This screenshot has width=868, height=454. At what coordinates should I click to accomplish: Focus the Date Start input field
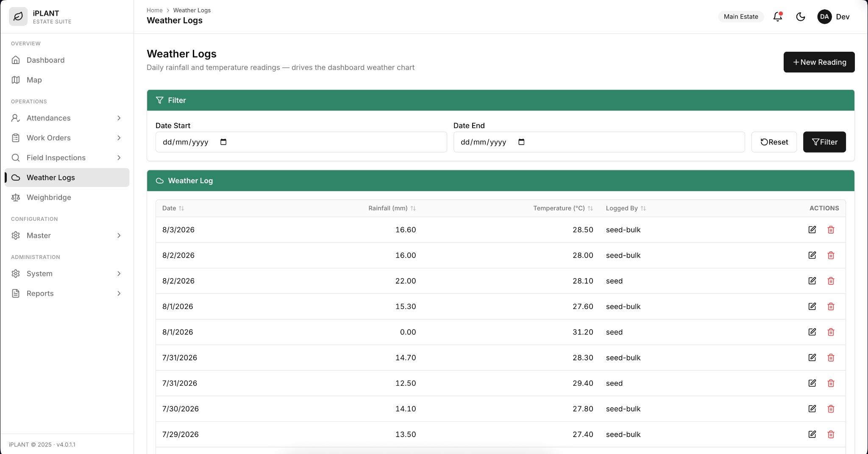(x=301, y=142)
